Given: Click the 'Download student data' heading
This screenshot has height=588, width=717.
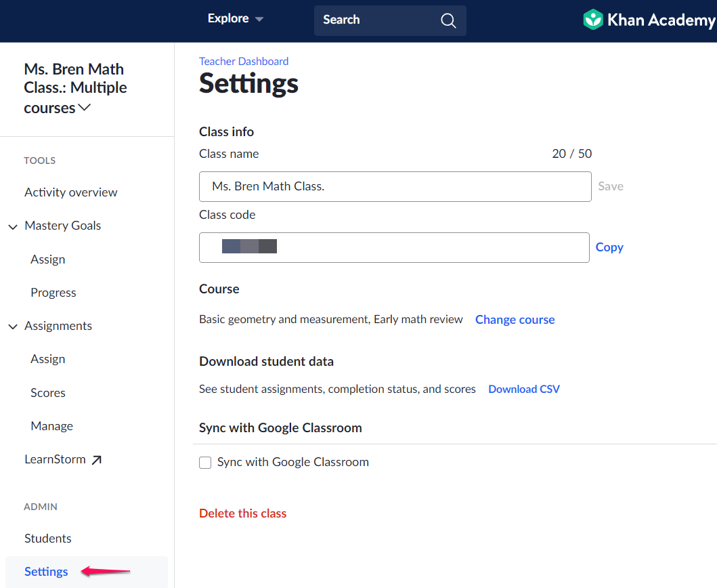Looking at the screenshot, I should click(x=267, y=362).
